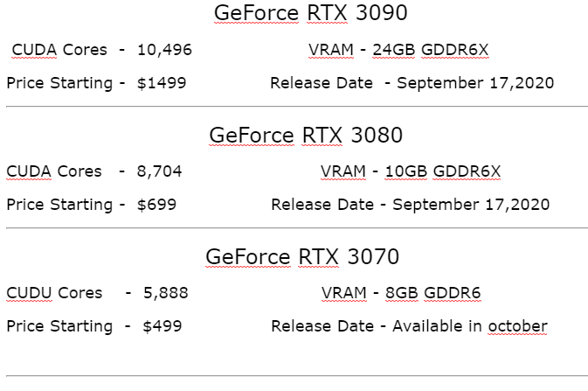Viewport: 588px width, 391px height.
Task: Click the $699 starting price
Action: tap(156, 205)
